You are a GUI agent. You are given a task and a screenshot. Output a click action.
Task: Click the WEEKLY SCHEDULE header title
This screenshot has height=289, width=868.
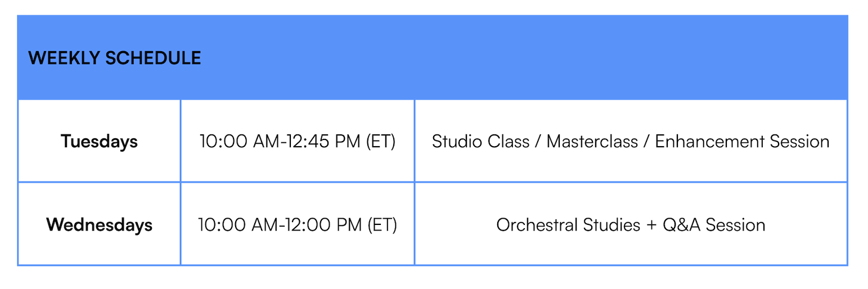coord(114,58)
